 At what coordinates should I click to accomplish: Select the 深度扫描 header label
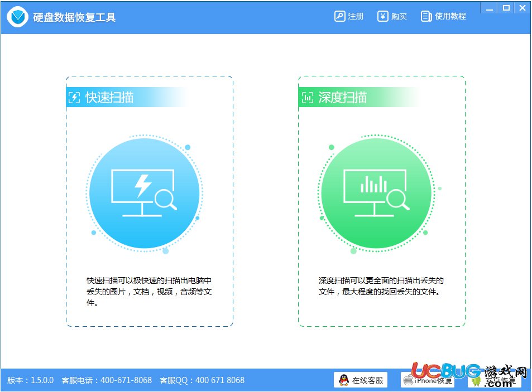pyautogui.click(x=342, y=98)
